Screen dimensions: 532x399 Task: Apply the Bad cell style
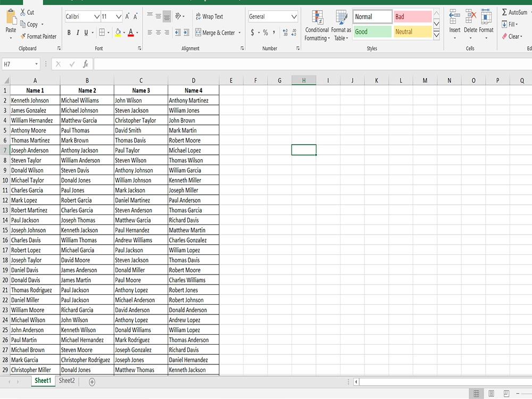[413, 16]
